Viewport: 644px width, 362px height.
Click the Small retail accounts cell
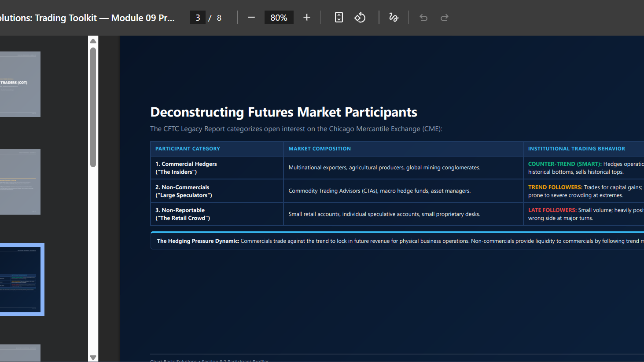pos(403,214)
